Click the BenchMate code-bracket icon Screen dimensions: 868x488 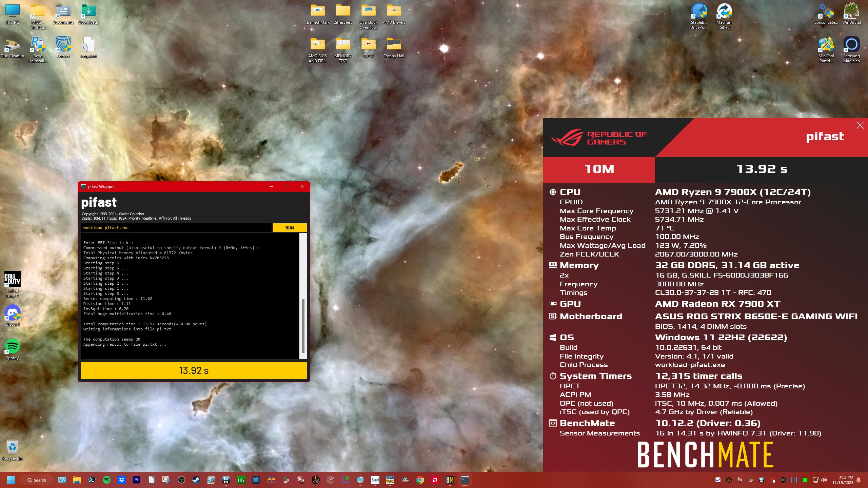pos(553,423)
